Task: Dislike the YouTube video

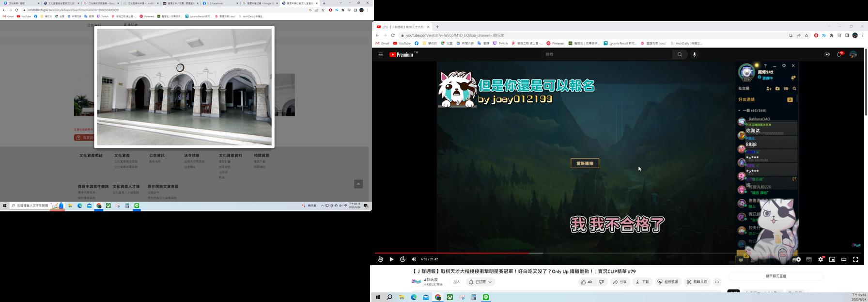Action: pos(602,282)
